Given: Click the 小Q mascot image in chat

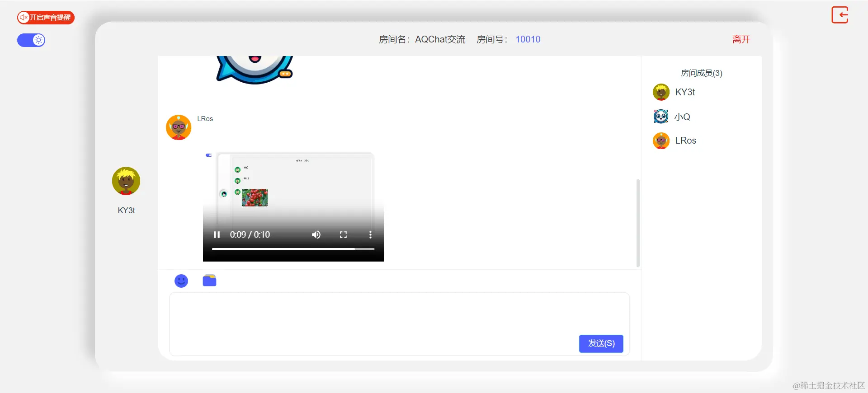Looking at the screenshot, I should point(255,70).
